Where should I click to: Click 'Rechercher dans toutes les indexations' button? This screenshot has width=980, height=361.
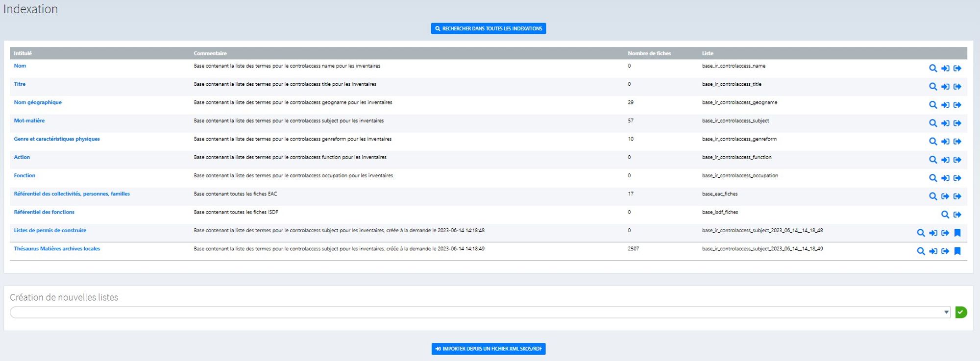tap(489, 29)
